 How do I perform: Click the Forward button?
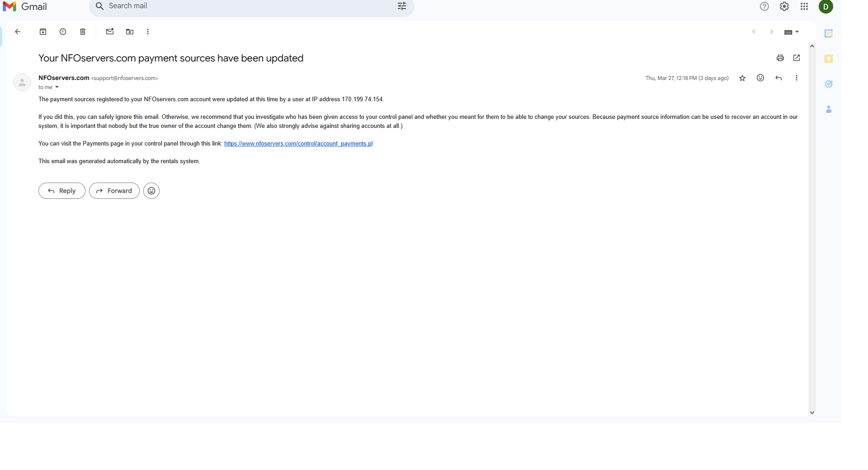tap(114, 191)
